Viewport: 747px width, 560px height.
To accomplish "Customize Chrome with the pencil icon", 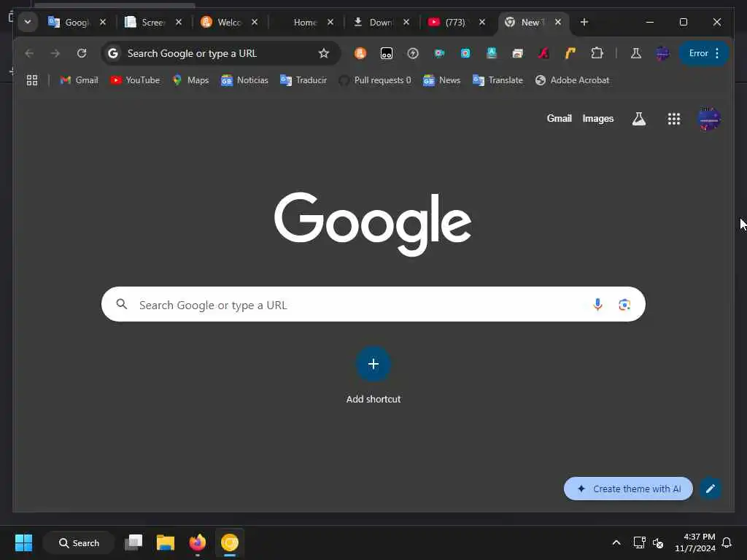I will (711, 489).
